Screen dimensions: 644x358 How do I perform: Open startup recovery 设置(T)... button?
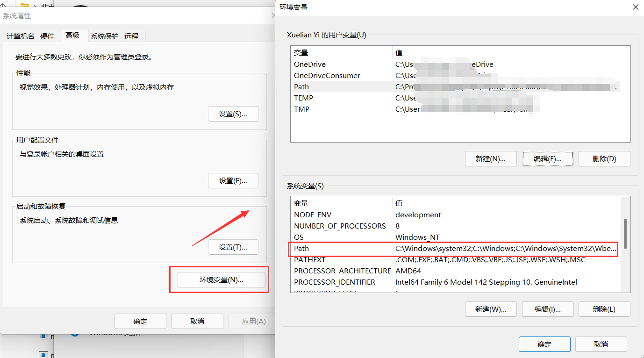pyautogui.click(x=233, y=247)
